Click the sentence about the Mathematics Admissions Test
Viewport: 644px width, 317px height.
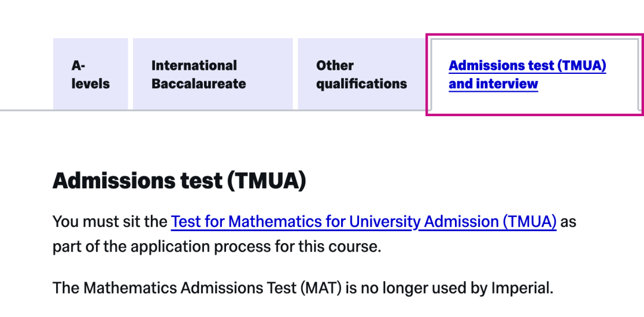tap(303, 288)
